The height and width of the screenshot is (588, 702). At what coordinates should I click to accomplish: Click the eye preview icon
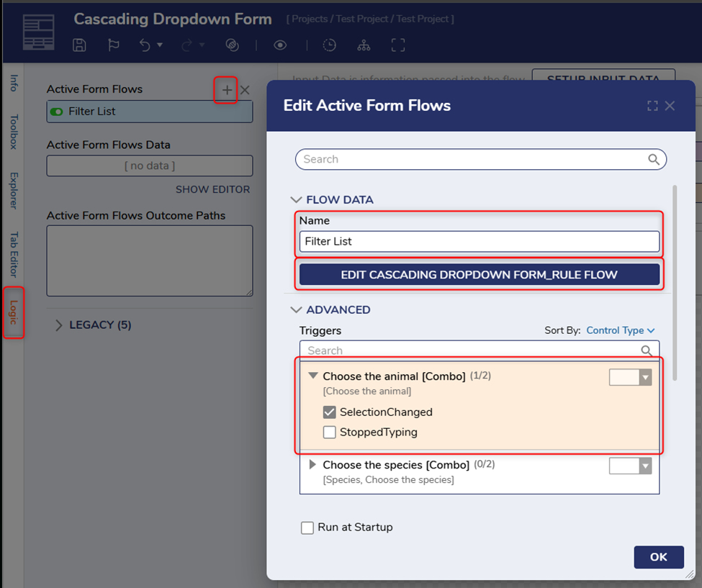[x=280, y=45]
